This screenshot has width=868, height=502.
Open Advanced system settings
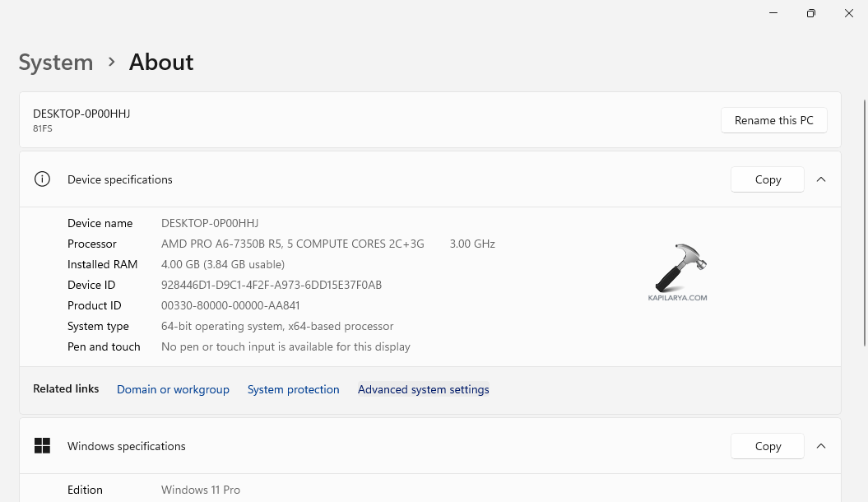[424, 389]
